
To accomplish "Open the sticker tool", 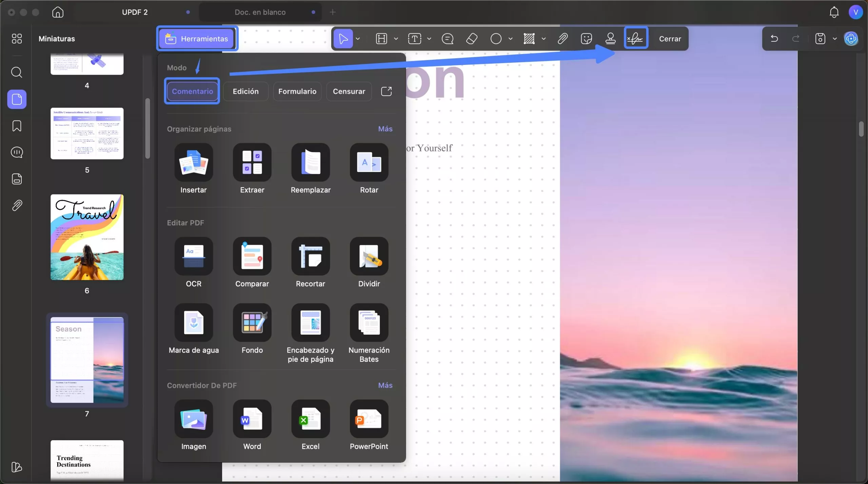I will [586, 39].
